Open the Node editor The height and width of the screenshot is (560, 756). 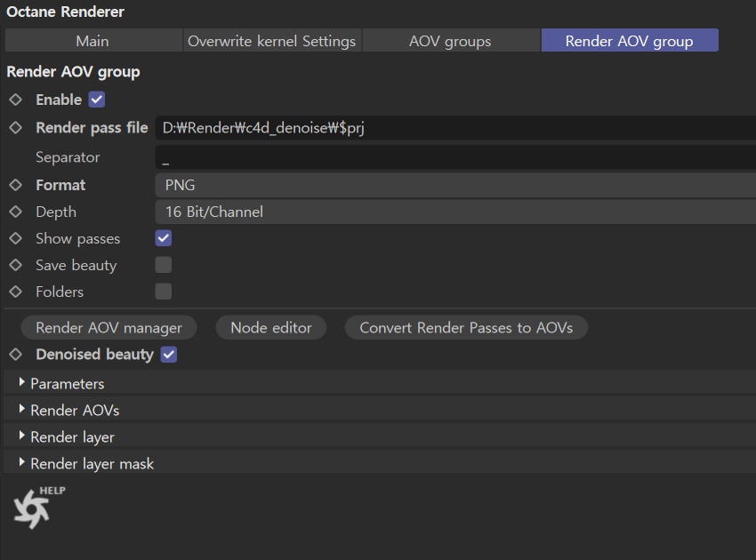pyautogui.click(x=271, y=328)
